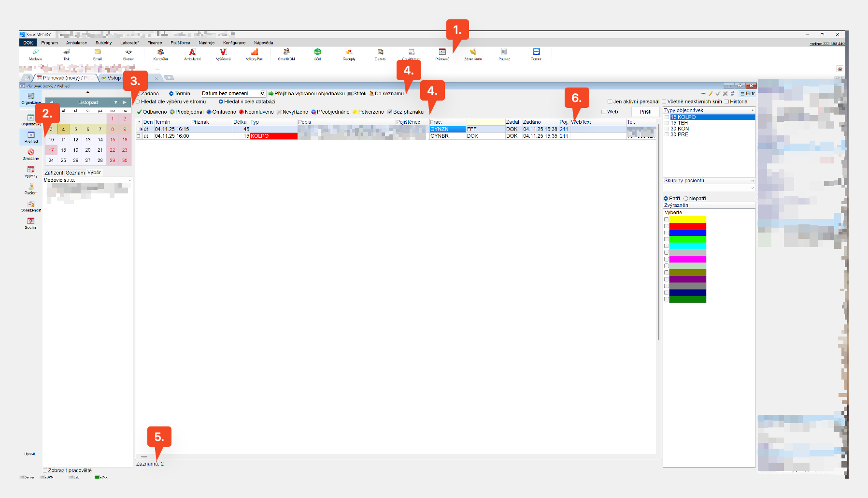The width and height of the screenshot is (868, 498).
Task: Click the Příští button
Action: 645,112
